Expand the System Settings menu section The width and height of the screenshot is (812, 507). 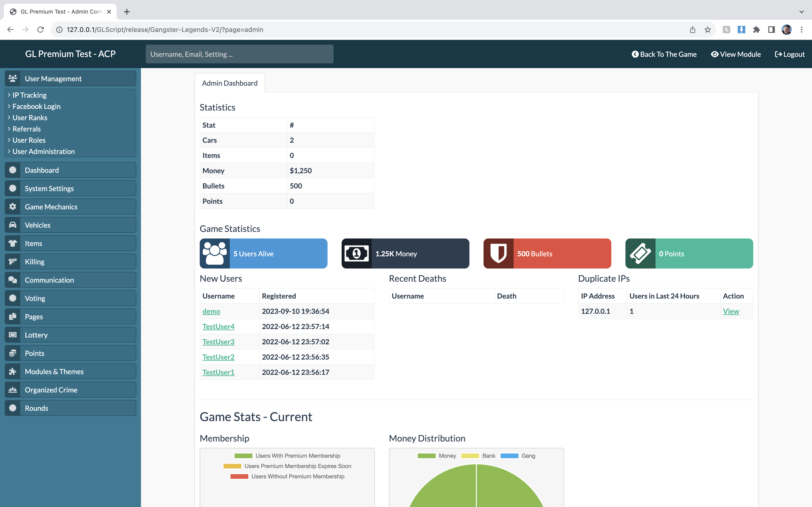click(x=49, y=188)
